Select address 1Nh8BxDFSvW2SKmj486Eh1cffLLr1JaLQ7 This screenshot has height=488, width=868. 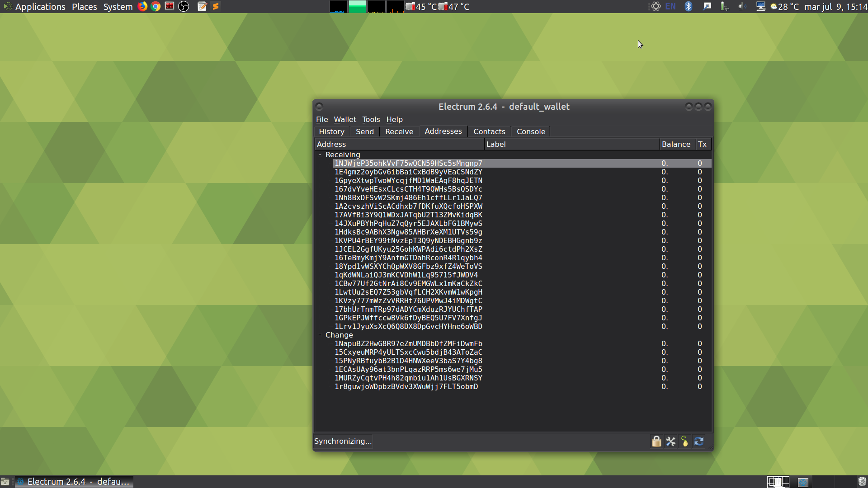[x=408, y=197]
